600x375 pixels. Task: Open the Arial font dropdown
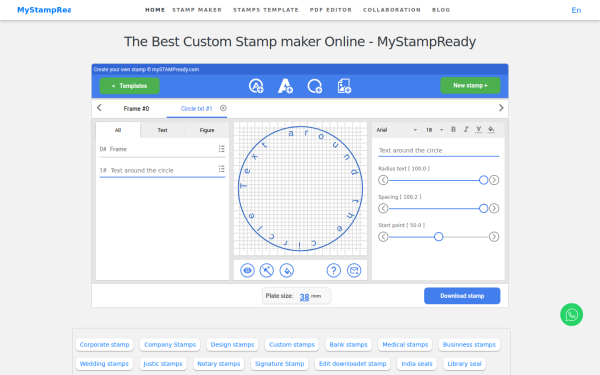396,130
